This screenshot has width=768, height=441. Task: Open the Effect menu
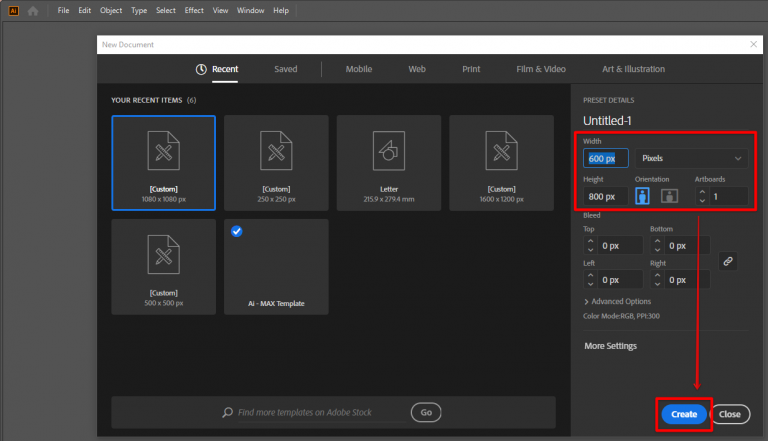pos(194,10)
